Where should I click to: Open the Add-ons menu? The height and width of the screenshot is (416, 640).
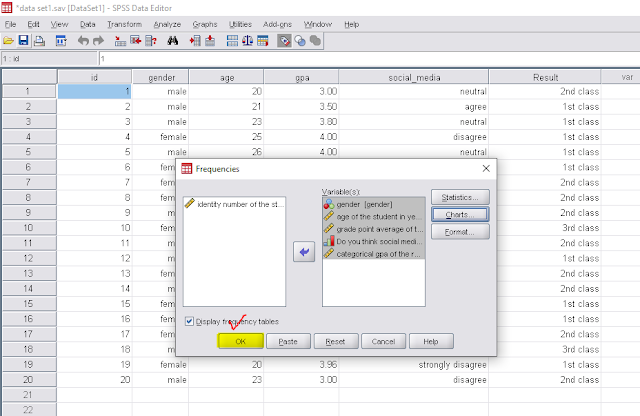point(278,24)
